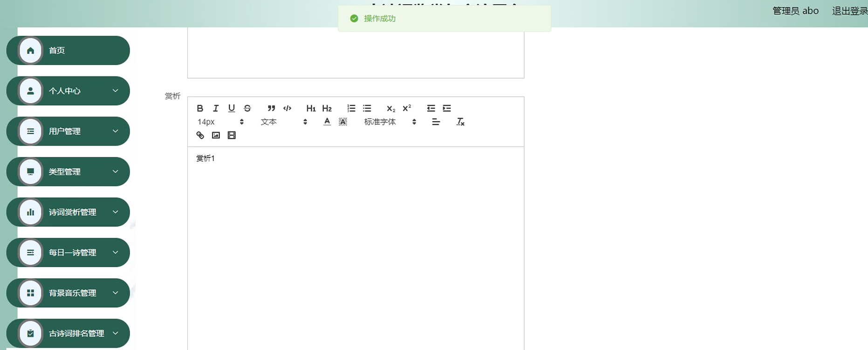The height and width of the screenshot is (350, 868).
Task: Open 背景音乐管理 sidebar menu
Action: [68, 293]
